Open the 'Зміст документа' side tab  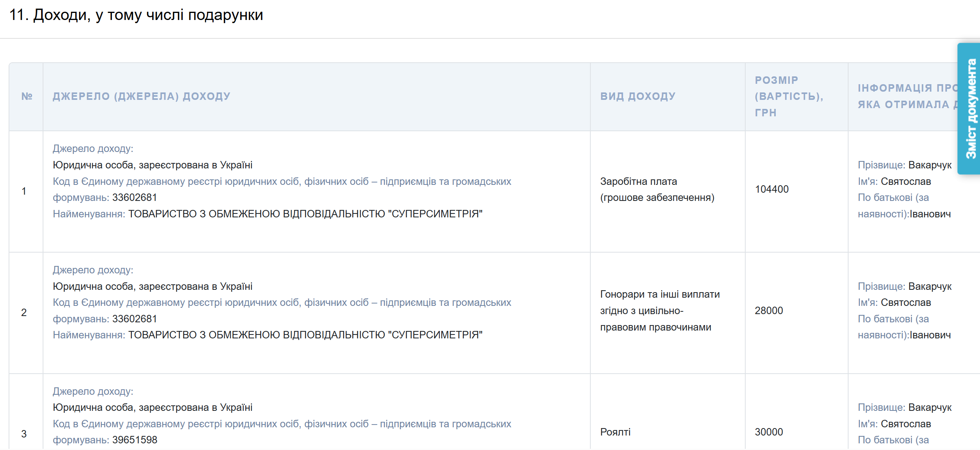(969, 109)
